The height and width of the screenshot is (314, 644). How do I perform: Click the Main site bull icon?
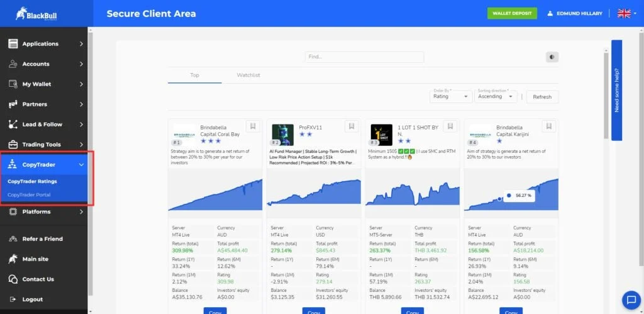pos(13,259)
